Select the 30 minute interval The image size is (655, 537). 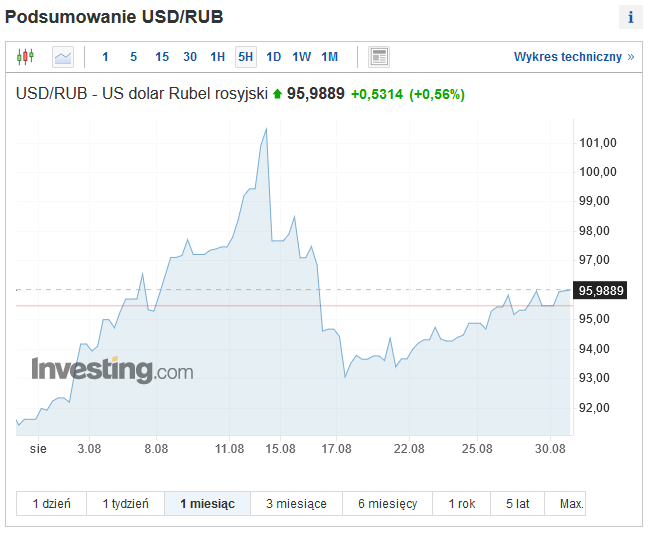point(190,57)
